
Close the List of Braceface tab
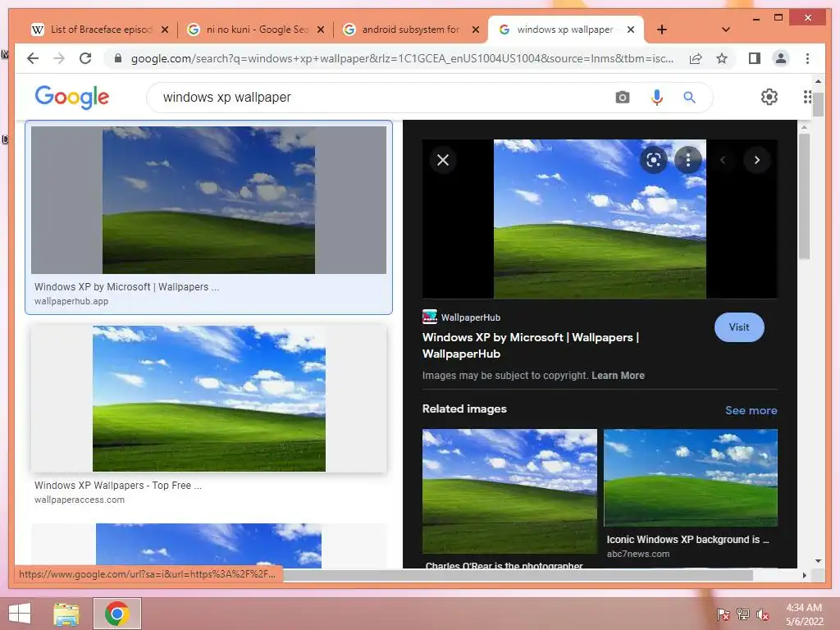[165, 30]
